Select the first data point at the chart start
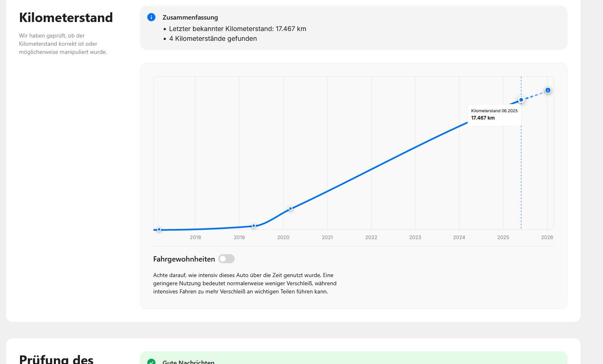This screenshot has height=364, width=603. click(159, 229)
